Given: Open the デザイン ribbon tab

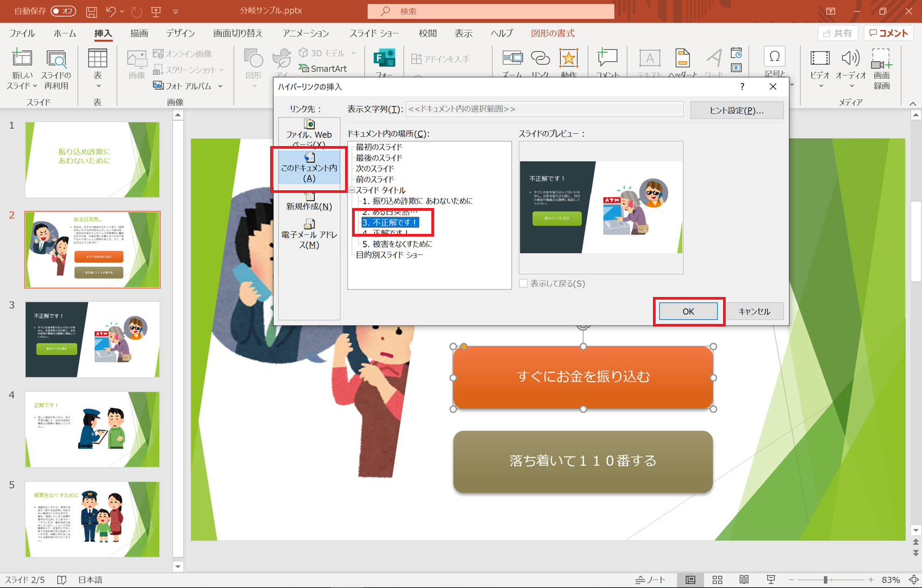Looking at the screenshot, I should [180, 33].
